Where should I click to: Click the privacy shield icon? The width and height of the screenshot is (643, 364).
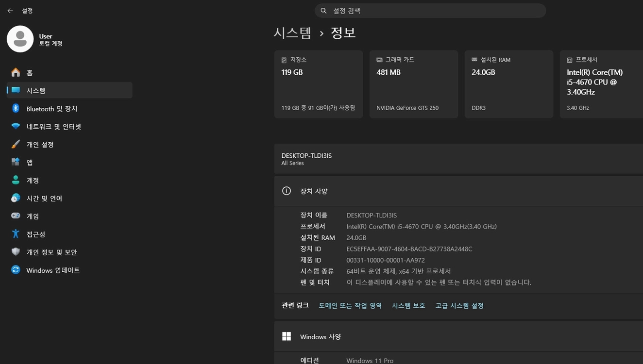click(x=16, y=252)
